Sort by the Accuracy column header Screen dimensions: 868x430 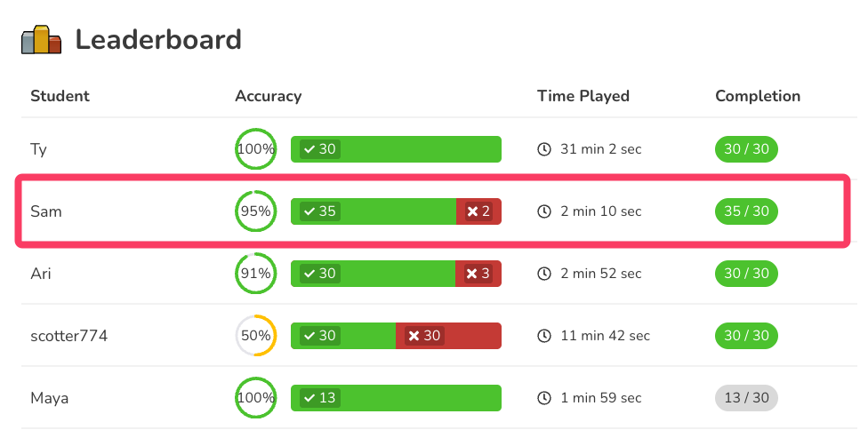[268, 96]
